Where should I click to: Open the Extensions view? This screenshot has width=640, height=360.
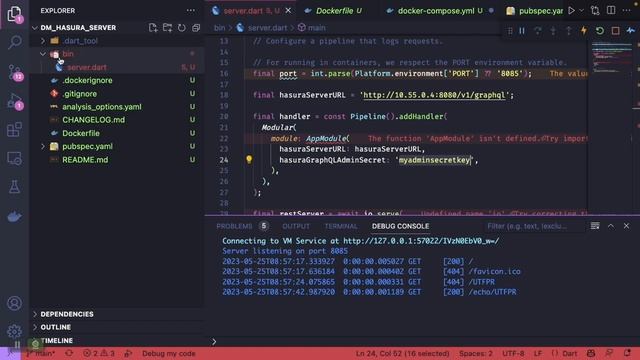point(14,130)
